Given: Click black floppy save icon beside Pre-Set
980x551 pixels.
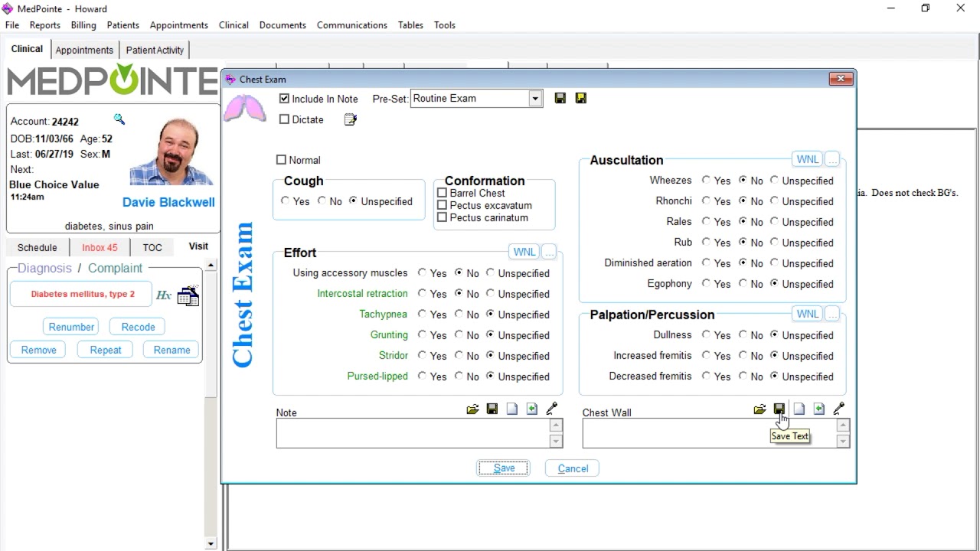Looking at the screenshot, I should [x=560, y=98].
